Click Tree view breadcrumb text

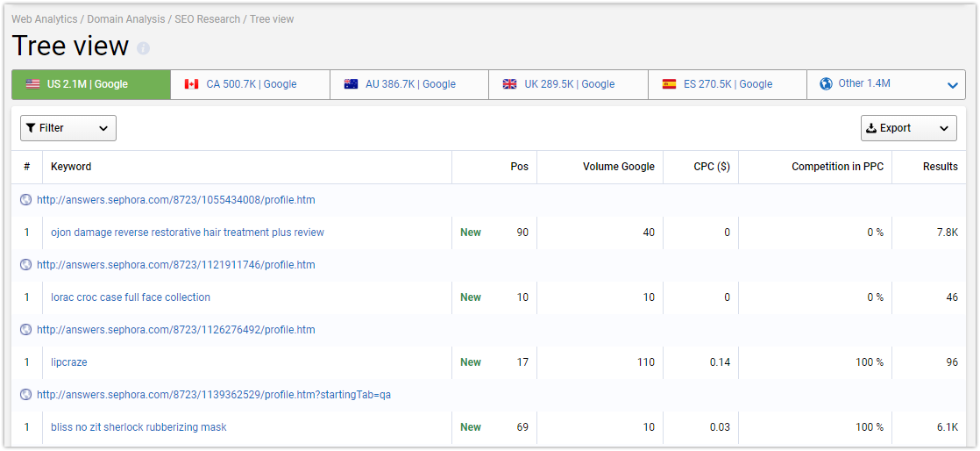(x=272, y=19)
